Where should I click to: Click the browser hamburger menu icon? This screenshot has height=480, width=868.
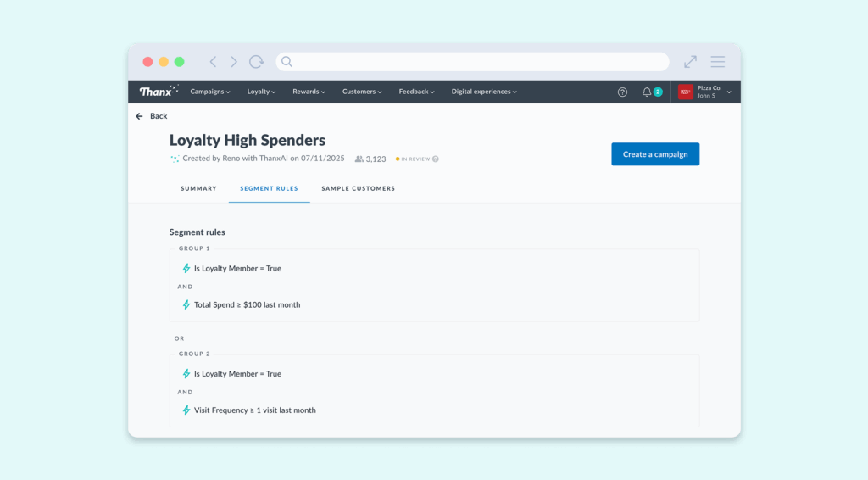717,62
